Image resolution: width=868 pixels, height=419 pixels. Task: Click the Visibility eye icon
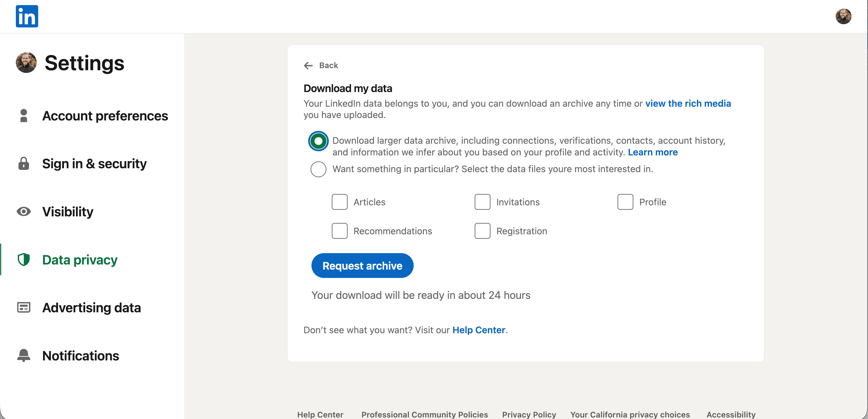tap(24, 212)
